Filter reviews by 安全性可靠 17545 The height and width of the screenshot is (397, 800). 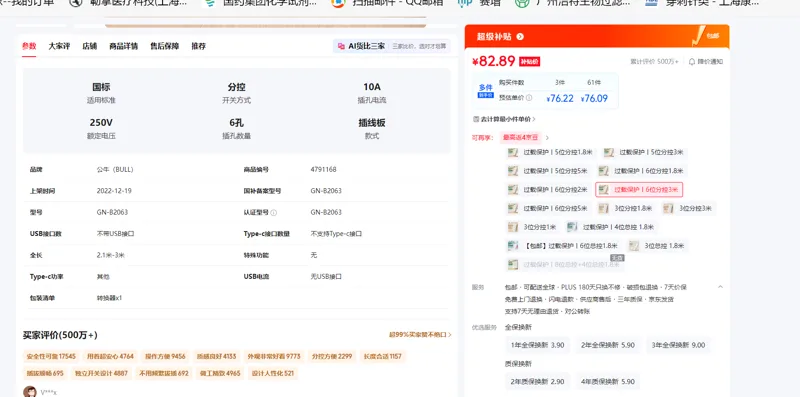coord(51,356)
